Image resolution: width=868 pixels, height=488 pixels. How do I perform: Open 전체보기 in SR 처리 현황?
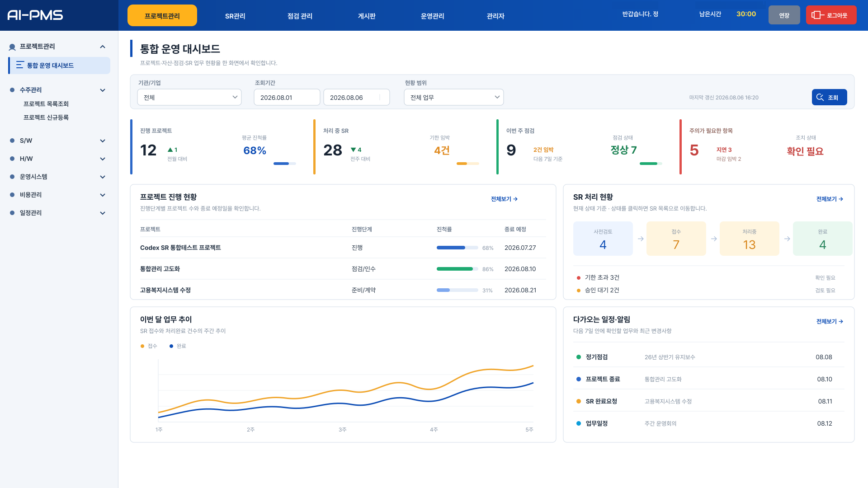coord(830,199)
